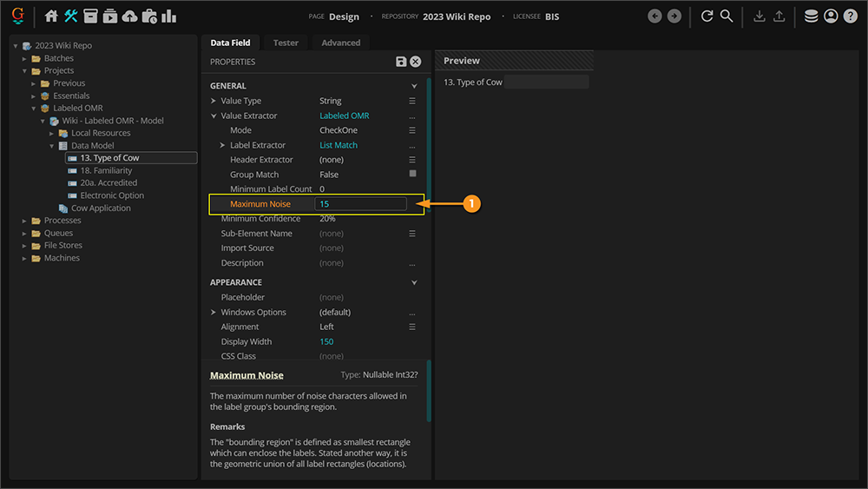The image size is (868, 489).
Task: Close the Properties panel with X
Action: click(x=416, y=62)
